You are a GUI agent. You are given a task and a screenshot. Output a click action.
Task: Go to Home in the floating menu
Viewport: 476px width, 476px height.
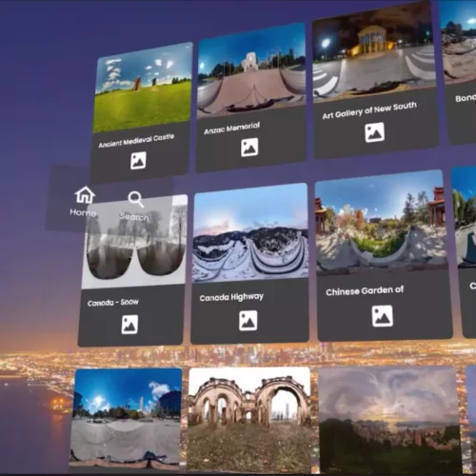84,201
